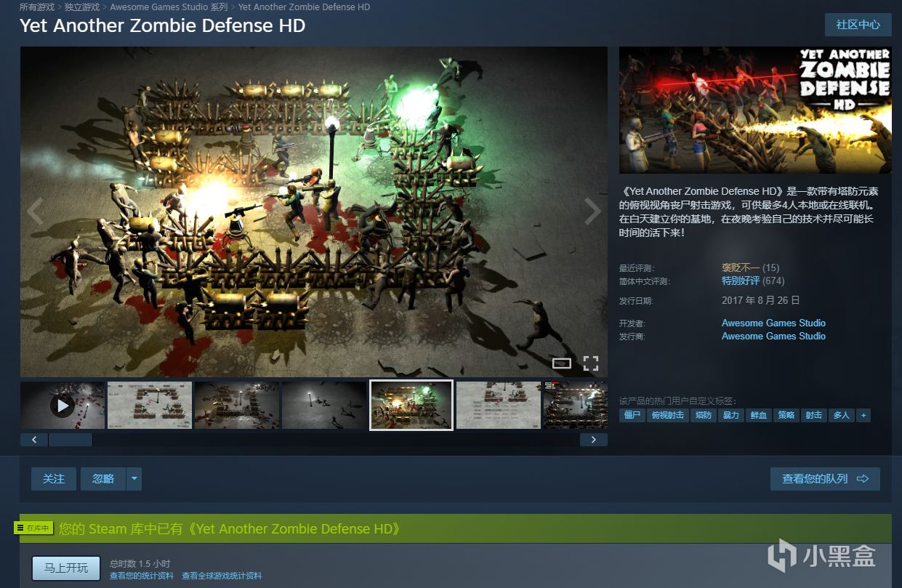Click 总时数 1.5 小时 text
Screen dimensions: 902x588
pyautogui.click(x=140, y=563)
